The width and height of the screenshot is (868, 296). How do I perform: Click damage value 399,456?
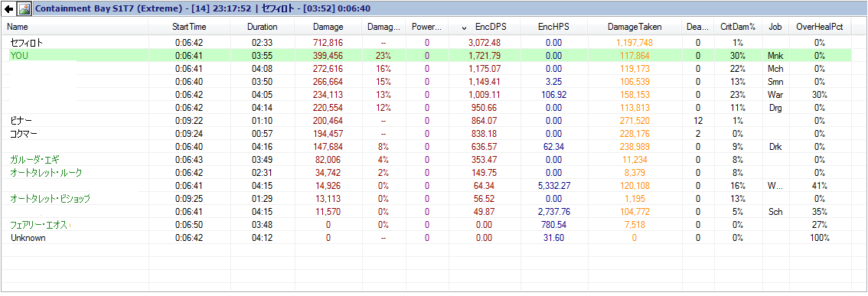coord(328,55)
